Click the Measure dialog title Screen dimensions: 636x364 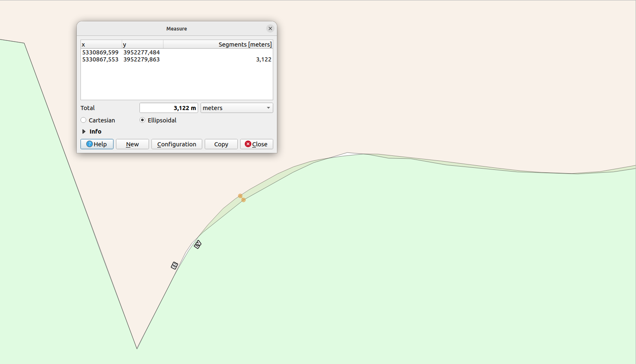177,28
